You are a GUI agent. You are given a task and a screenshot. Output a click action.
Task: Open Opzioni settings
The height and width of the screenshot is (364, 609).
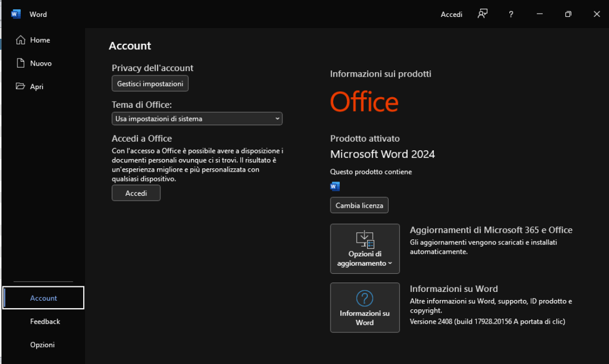tap(43, 344)
